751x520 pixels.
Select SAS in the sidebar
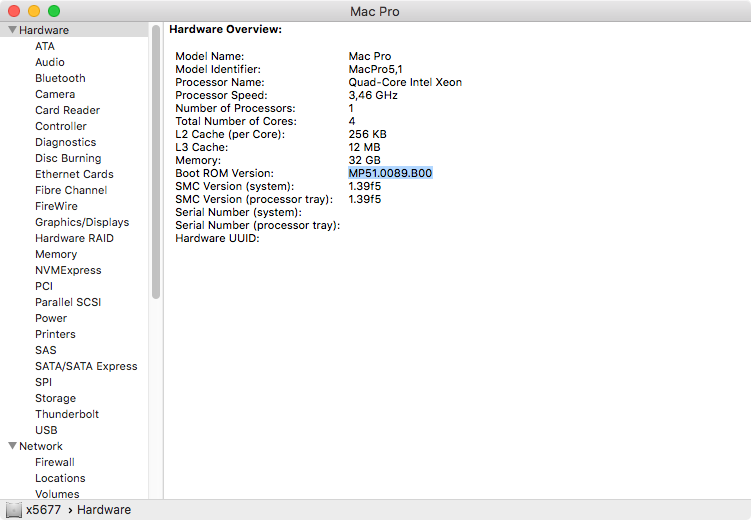click(46, 350)
